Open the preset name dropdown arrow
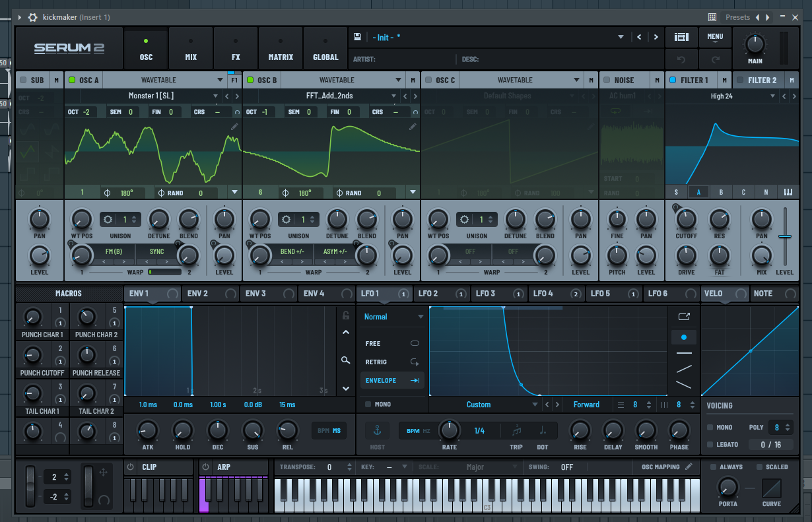This screenshot has width=812, height=522. tap(621, 37)
